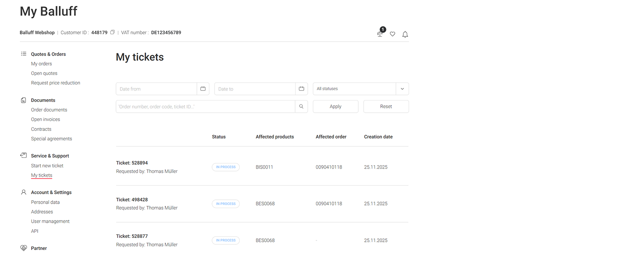Go to Start new ticket
The width and height of the screenshot is (644, 257).
[x=47, y=166]
